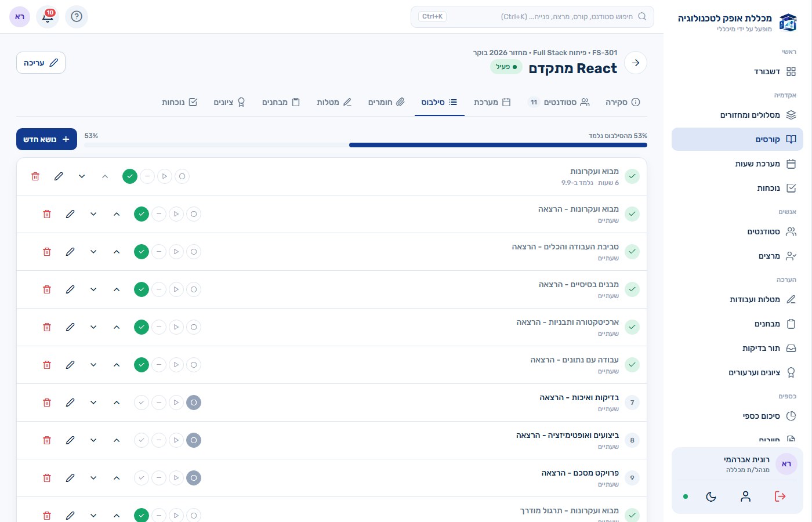
Task: Delete the 'ביצועים ואופטימיזציה - הרצאה' row
Action: coord(47,440)
